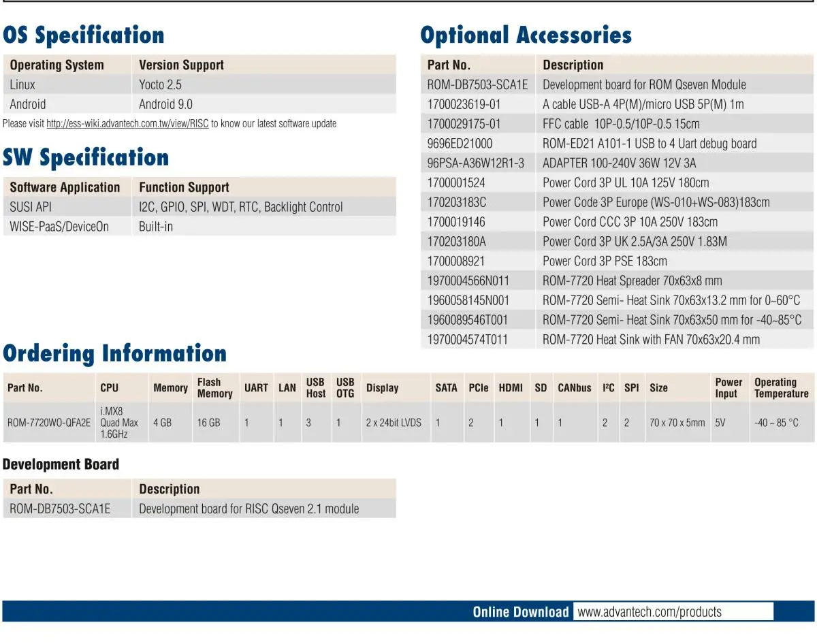Click the 'Development Board' subheading
Viewport: 817px width, 644px height.
pyautogui.click(x=61, y=464)
